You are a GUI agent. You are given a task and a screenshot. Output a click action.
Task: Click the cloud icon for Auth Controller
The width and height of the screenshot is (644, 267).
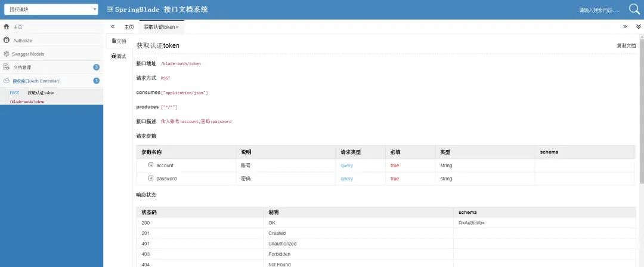[x=6, y=81]
